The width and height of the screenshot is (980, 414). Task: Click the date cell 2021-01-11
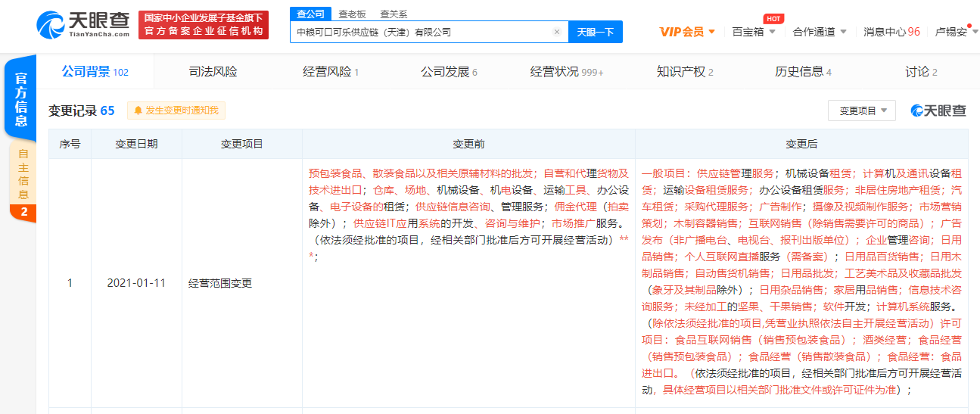pos(136,283)
